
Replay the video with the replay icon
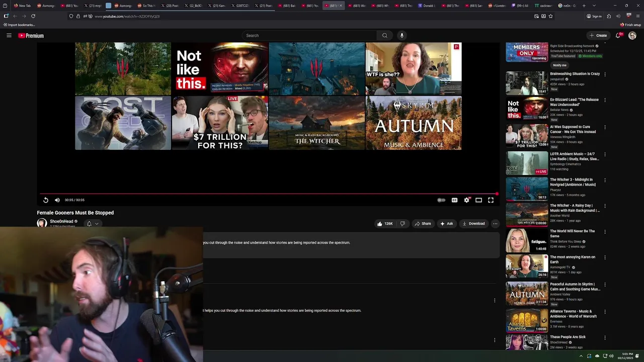point(46,200)
